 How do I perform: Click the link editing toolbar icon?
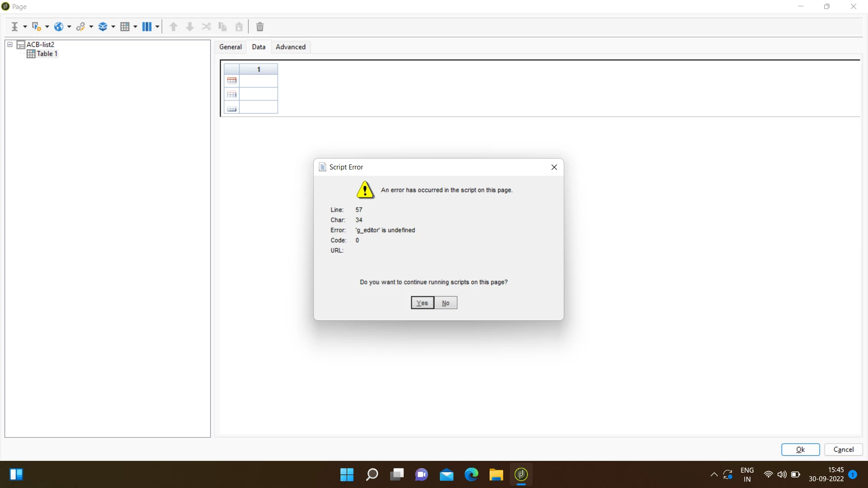click(80, 27)
